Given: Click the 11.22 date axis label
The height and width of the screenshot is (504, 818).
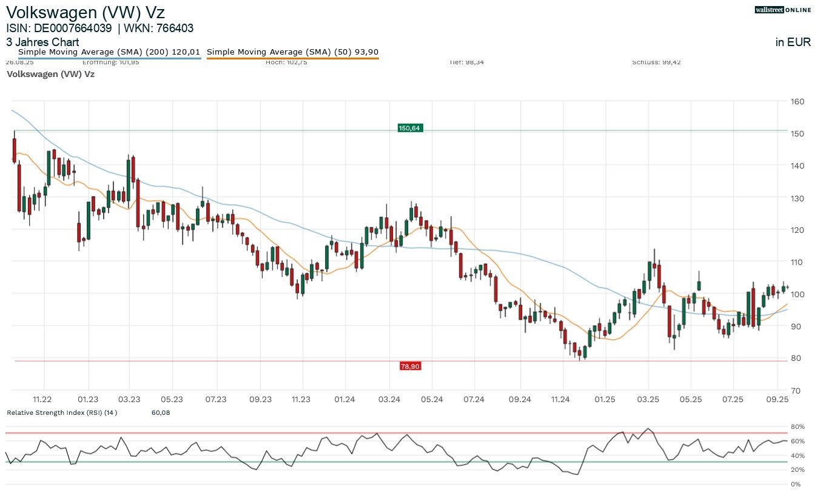Looking at the screenshot, I should [x=42, y=399].
